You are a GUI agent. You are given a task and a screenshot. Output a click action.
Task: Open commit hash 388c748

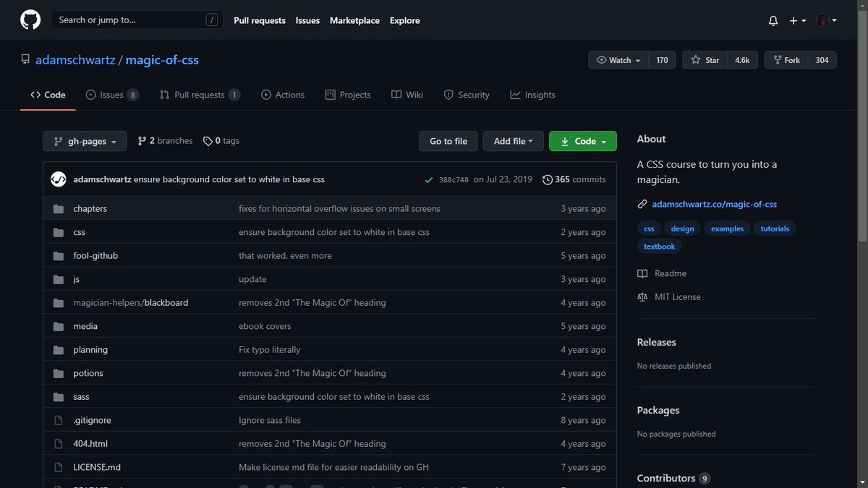(x=454, y=179)
